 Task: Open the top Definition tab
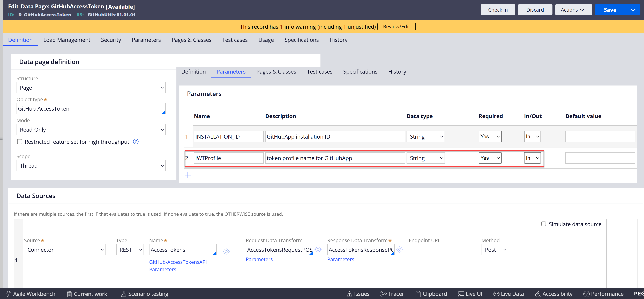click(x=20, y=40)
